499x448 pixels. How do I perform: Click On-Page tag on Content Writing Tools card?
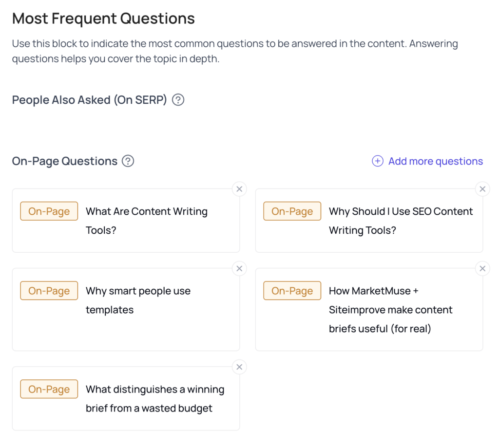coord(49,211)
